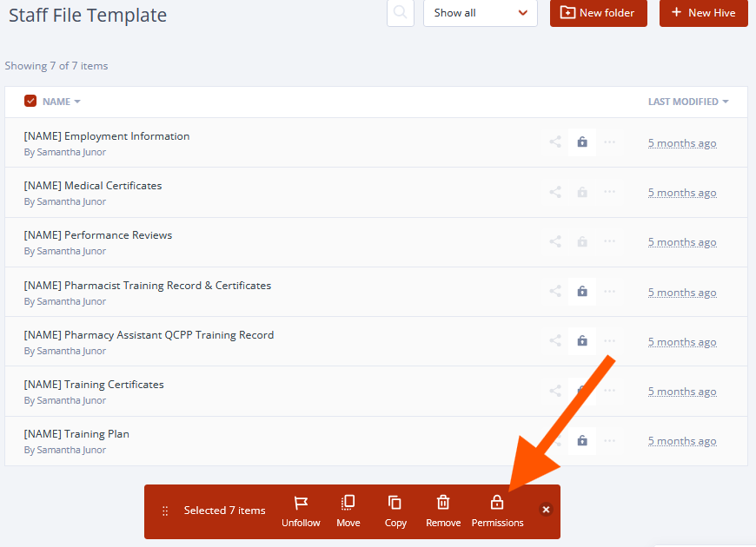Screen dimensions: 756x547
Task: Open more options for Performance Reviews
Action: (609, 241)
